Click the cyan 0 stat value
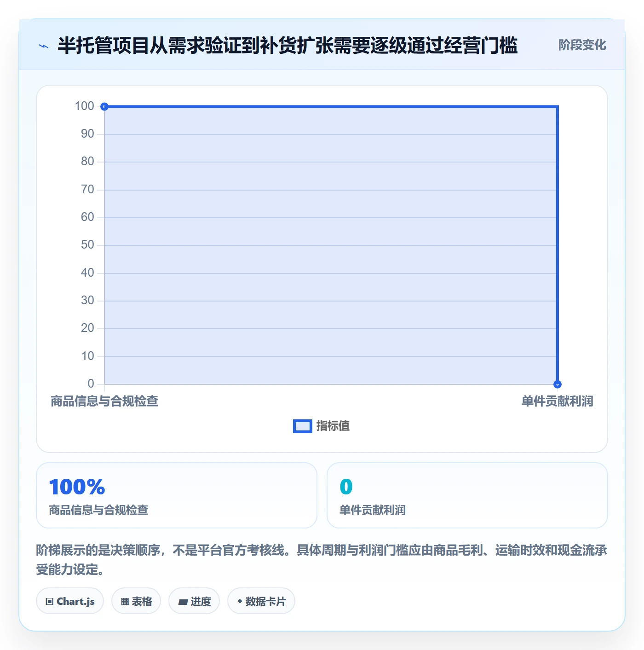 (346, 487)
